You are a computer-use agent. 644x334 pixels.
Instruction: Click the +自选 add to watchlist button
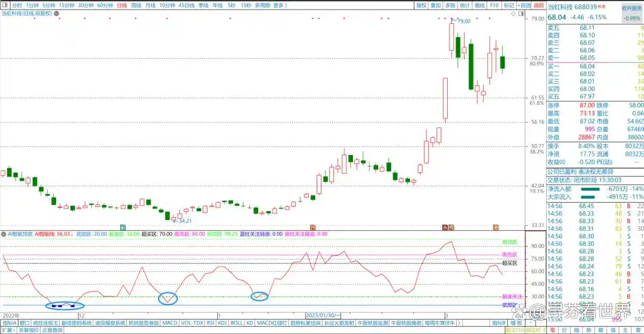524,5
